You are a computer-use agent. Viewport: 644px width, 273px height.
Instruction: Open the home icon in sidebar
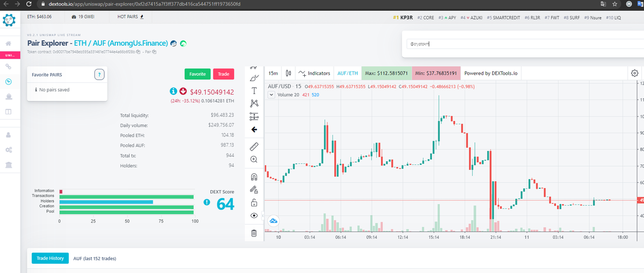9,44
